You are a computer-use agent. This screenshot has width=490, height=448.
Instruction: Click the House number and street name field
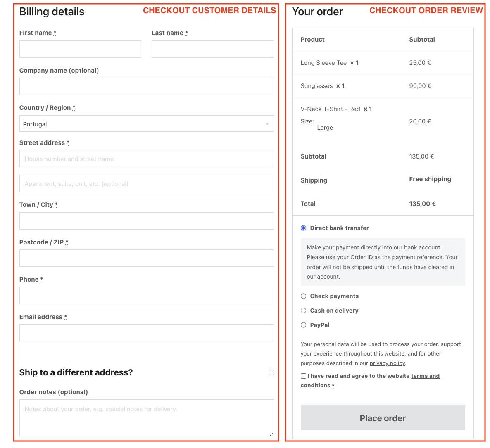coord(146,159)
